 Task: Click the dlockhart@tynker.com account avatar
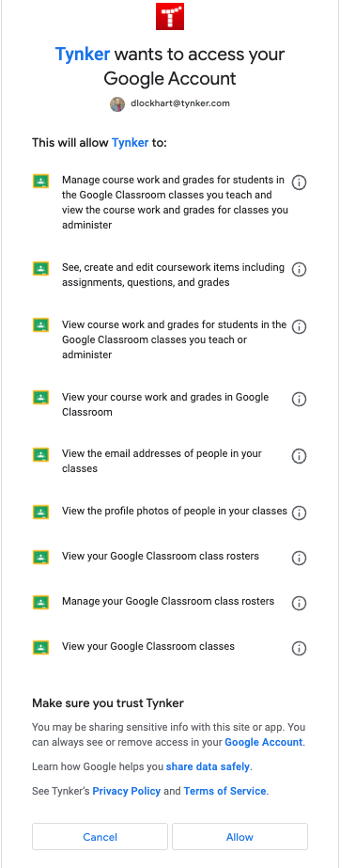coord(117,104)
